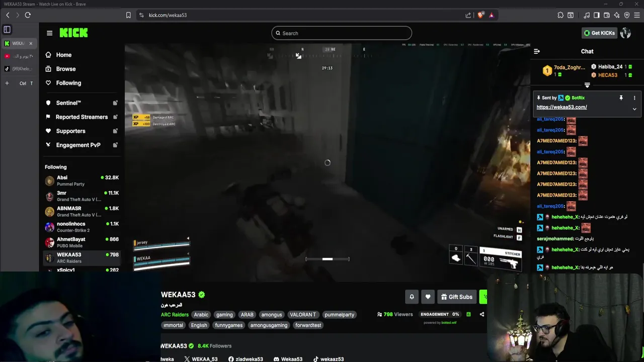Open the TikTok wekaaz53 link
The image size is (644, 362).
pyautogui.click(x=329, y=359)
